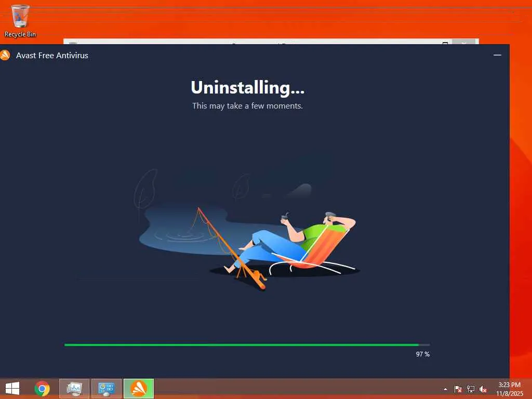Click the muted volume tray icon

(483, 389)
